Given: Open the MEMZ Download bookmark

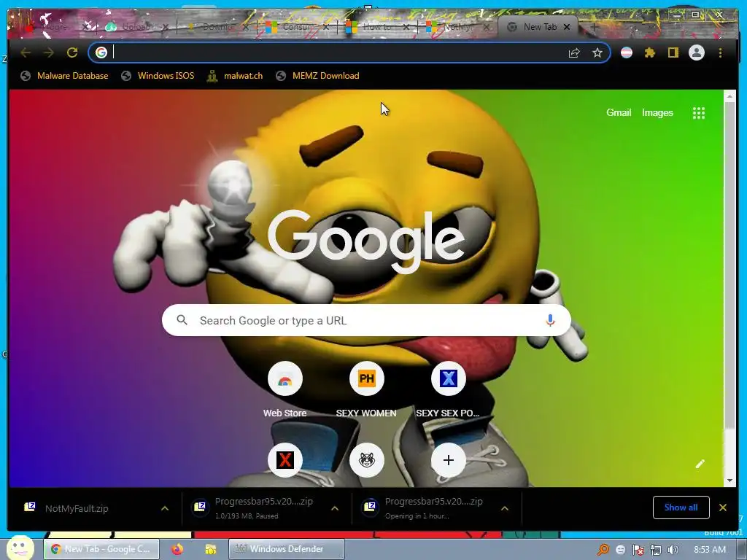Looking at the screenshot, I should click(318, 76).
